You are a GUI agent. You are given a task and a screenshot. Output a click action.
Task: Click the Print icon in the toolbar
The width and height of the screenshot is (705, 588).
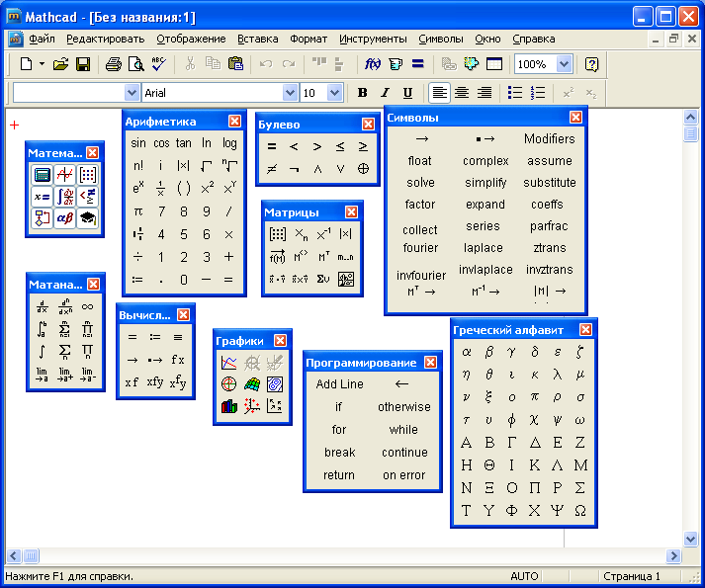[114, 64]
